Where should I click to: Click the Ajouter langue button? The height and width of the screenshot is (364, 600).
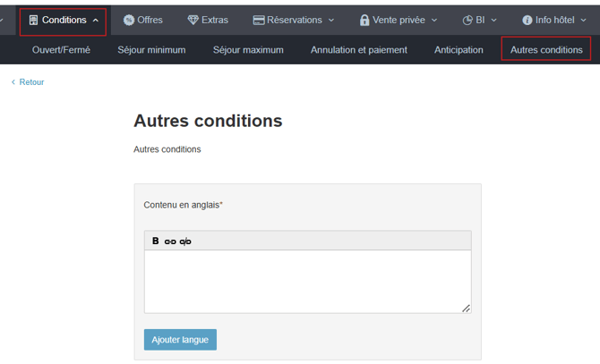(x=180, y=340)
